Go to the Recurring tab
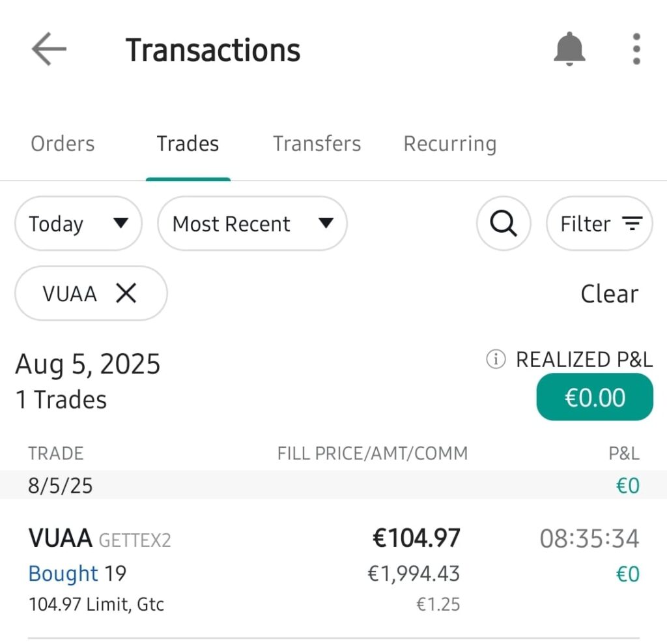Viewport: 667px width, 644px height. click(449, 144)
